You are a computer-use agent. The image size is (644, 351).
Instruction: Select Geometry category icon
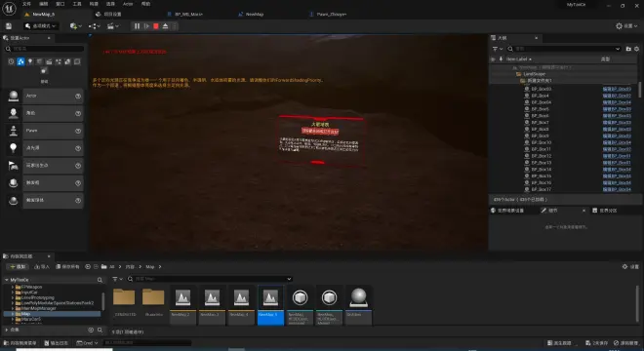(67, 61)
